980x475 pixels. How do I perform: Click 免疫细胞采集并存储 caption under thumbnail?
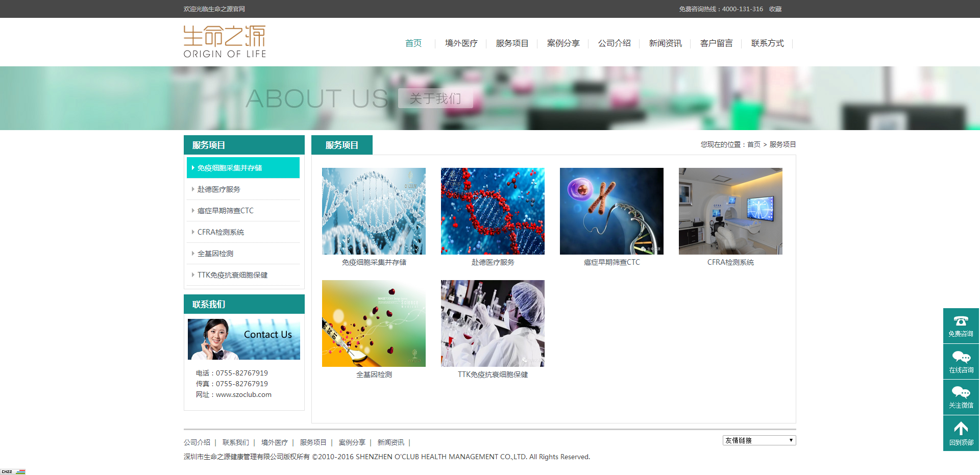coord(374,262)
